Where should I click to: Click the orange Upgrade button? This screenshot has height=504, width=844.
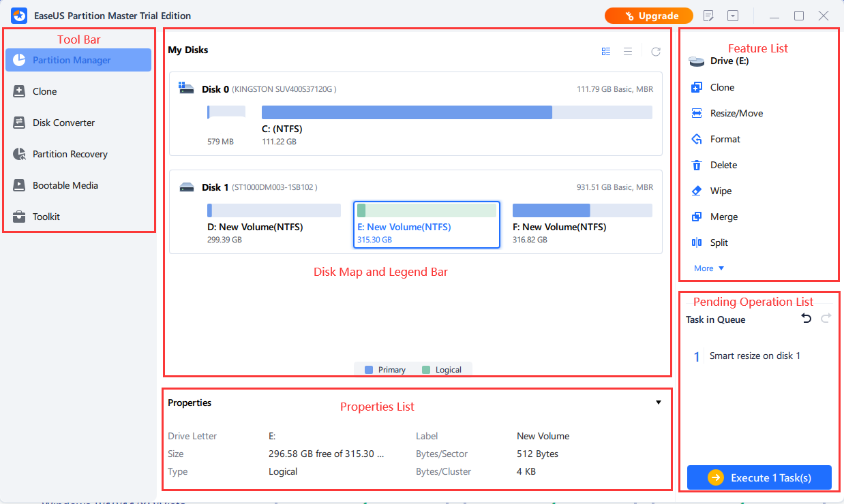pos(648,16)
